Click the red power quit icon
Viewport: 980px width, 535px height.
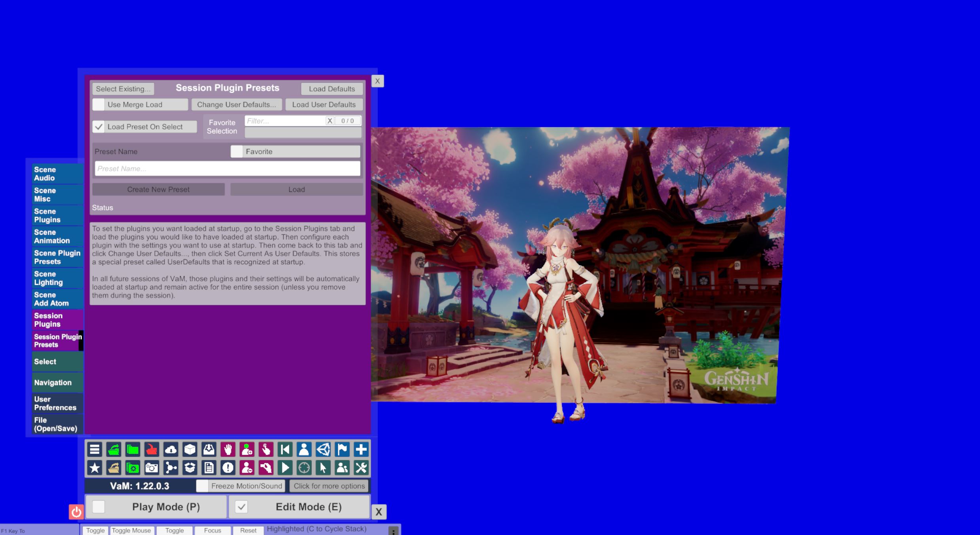click(76, 512)
